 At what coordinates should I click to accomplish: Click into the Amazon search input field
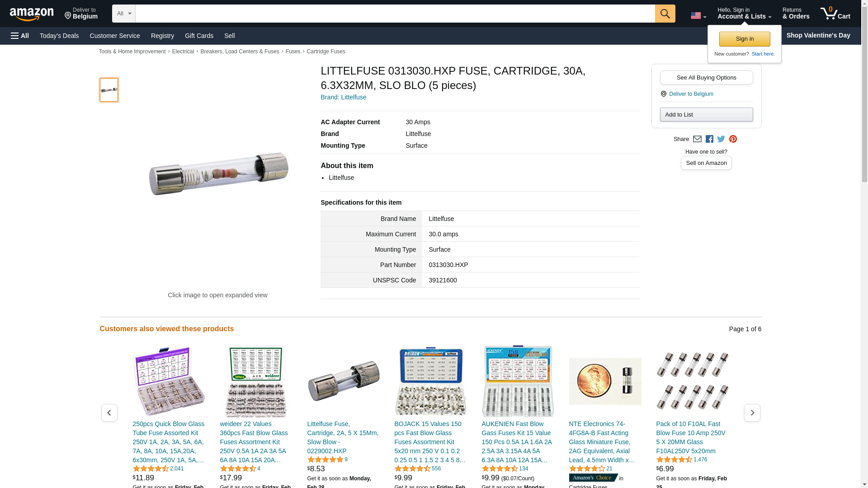click(395, 14)
